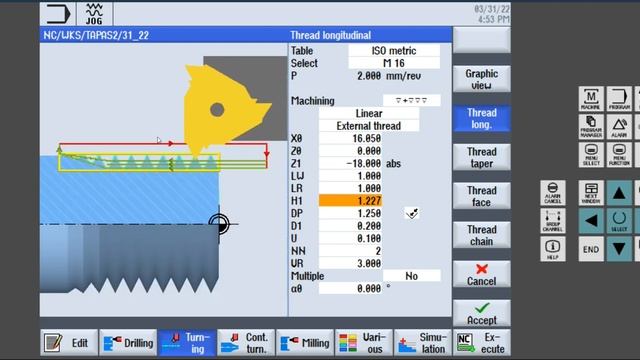Open the Milling softkey

click(305, 343)
